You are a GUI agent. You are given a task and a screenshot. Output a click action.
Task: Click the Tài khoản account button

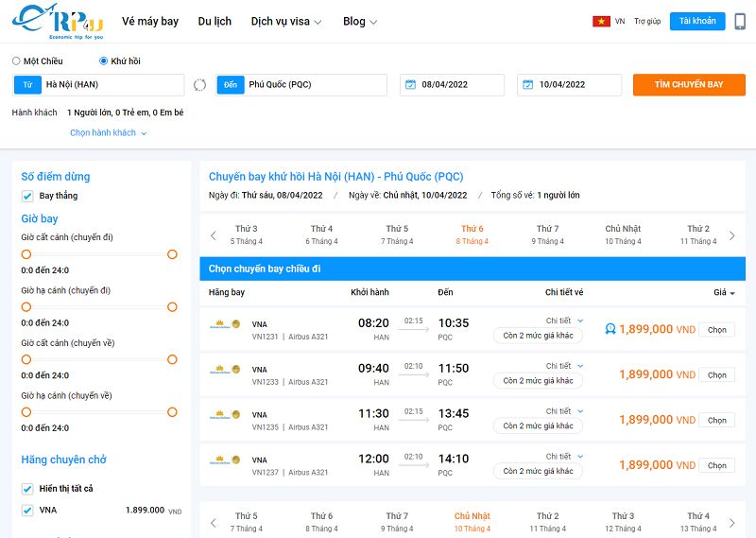pos(697,21)
